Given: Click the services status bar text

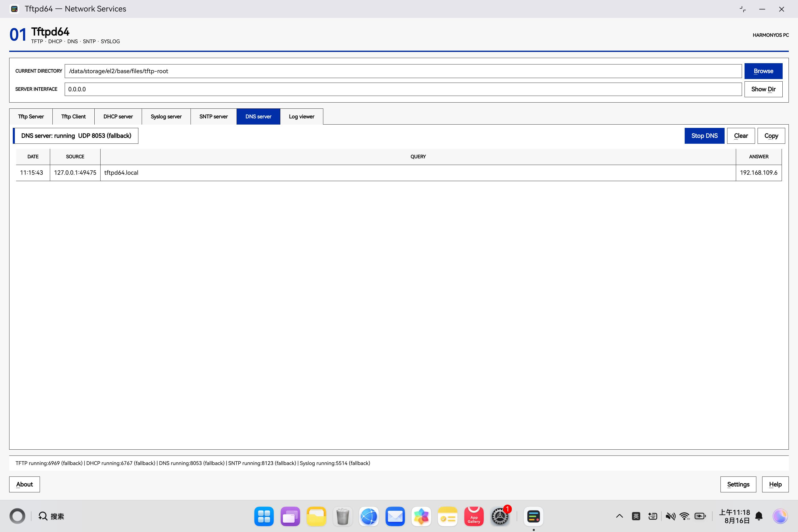Looking at the screenshot, I should (x=193, y=463).
